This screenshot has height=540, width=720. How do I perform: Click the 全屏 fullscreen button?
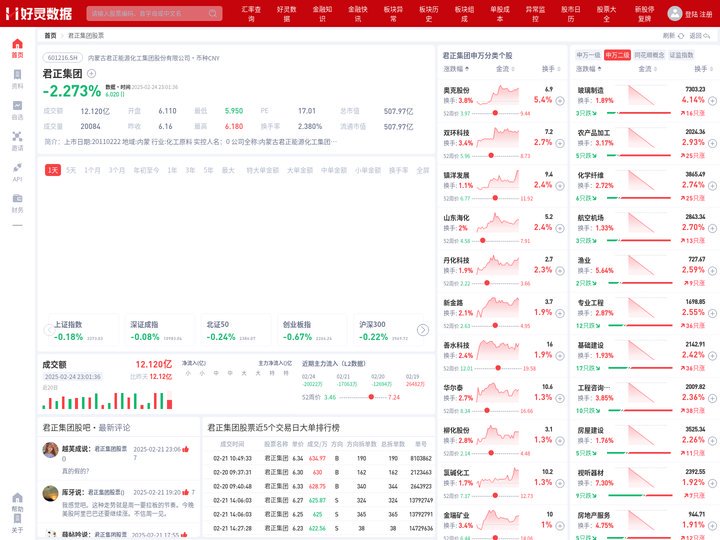click(x=422, y=170)
